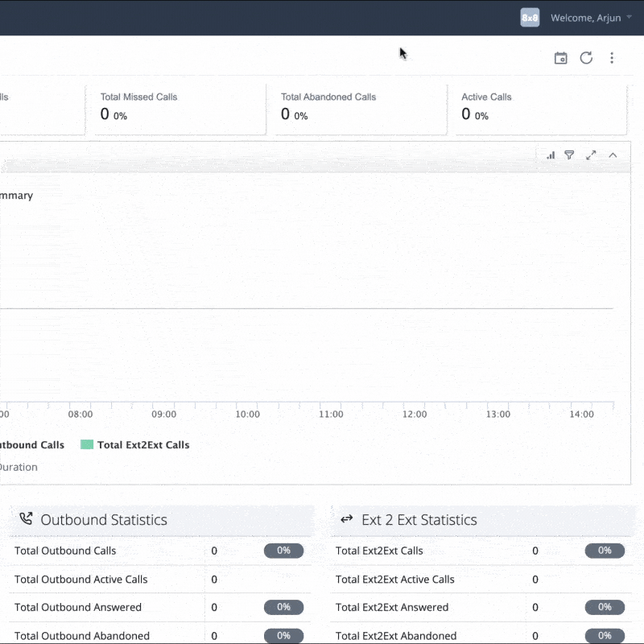Screen dimensions: 644x644
Task: Toggle the Total Ext2Ext Calls legend swatch
Action: [87, 445]
